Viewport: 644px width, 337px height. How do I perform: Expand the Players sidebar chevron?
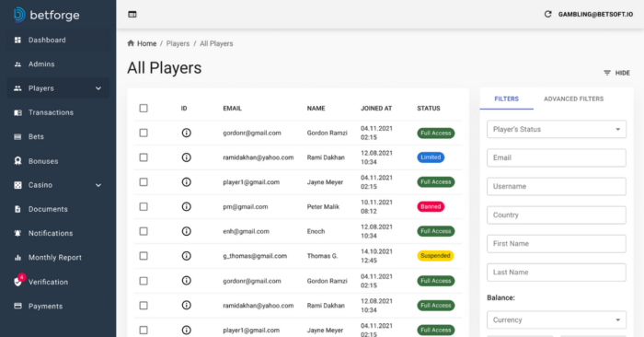98,88
